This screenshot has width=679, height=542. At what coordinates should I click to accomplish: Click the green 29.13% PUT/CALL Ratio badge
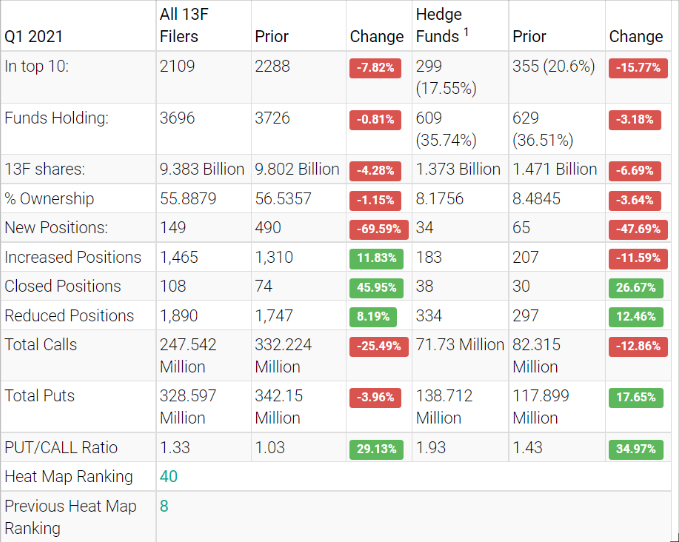pyautogui.click(x=376, y=447)
